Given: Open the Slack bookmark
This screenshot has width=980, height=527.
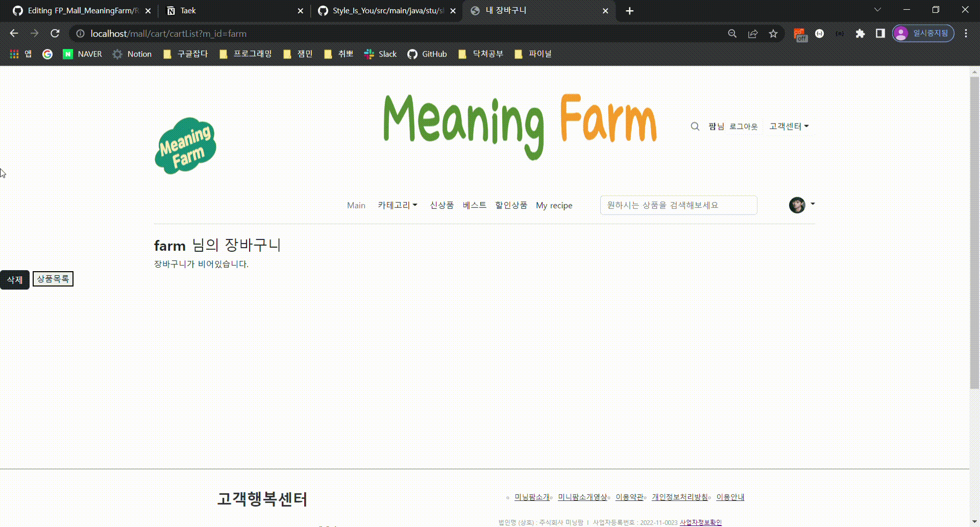Looking at the screenshot, I should tap(380, 54).
